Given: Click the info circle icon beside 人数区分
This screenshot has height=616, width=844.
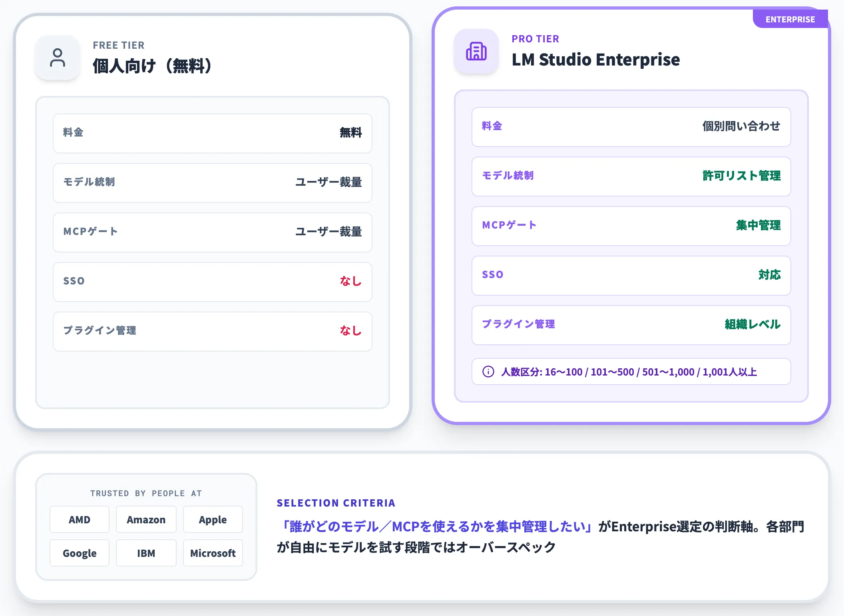Looking at the screenshot, I should [x=488, y=372].
